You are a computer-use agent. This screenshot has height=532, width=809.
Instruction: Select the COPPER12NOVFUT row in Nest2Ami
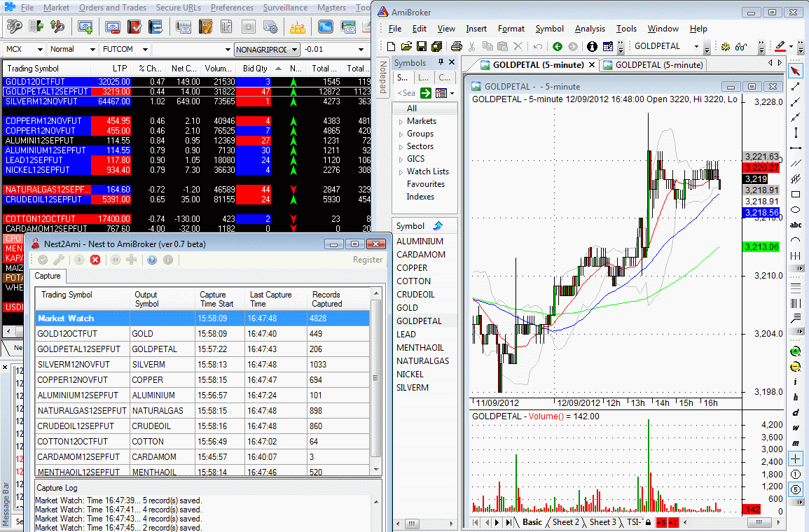pyautogui.click(x=202, y=380)
